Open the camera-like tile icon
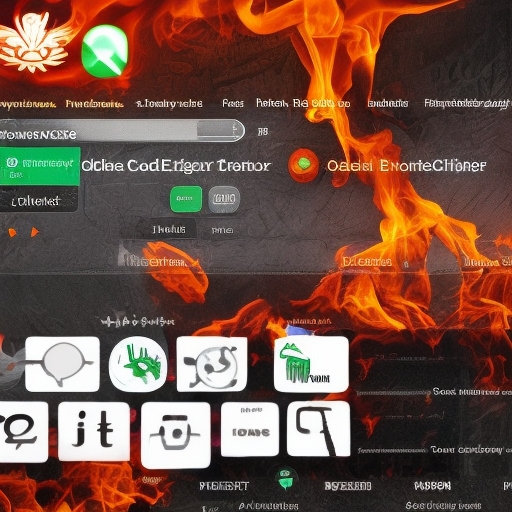The height and width of the screenshot is (512, 512). 176,435
